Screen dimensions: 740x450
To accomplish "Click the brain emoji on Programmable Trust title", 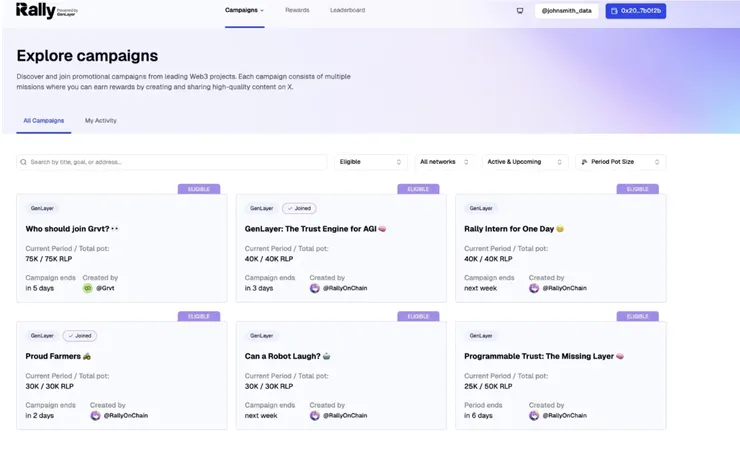I will 620,356.
